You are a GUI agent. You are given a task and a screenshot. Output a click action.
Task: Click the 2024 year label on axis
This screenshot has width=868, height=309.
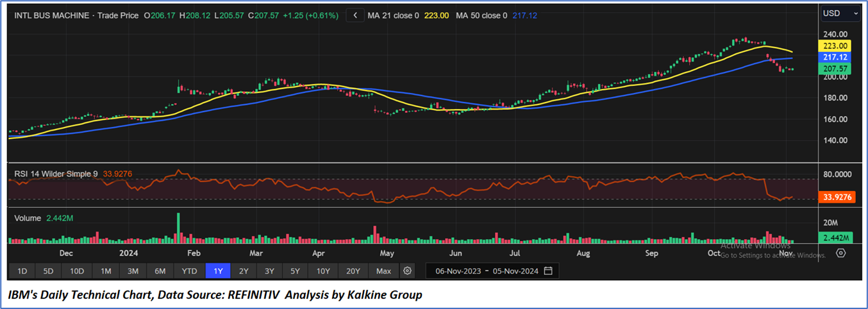coord(129,253)
